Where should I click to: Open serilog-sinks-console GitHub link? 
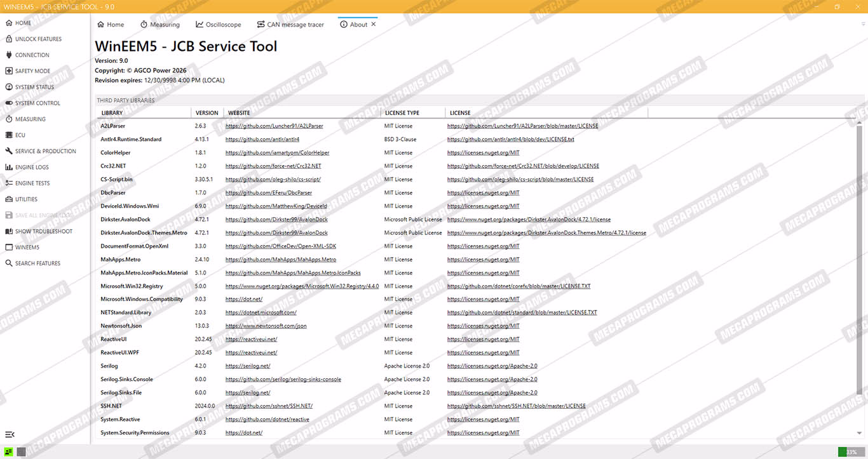pos(283,379)
